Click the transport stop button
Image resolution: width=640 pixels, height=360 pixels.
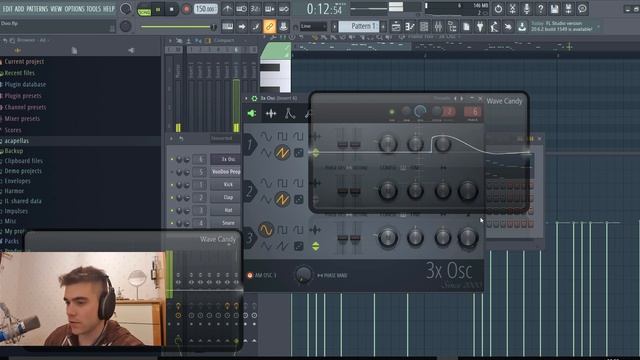pos(172,9)
